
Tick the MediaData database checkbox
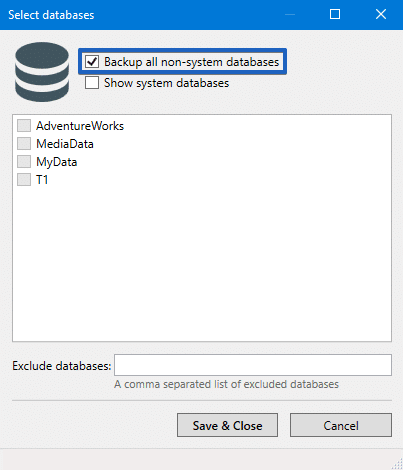pyautogui.click(x=24, y=144)
